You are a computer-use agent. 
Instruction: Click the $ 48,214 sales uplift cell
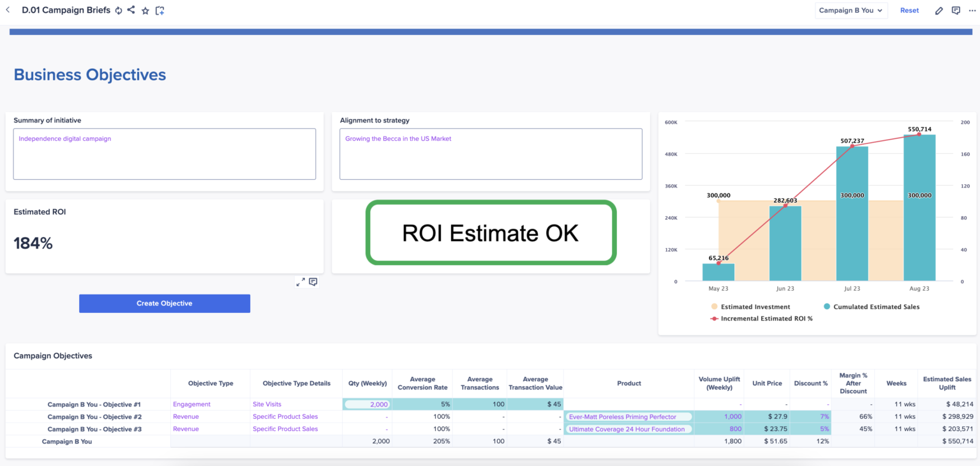pyautogui.click(x=947, y=404)
